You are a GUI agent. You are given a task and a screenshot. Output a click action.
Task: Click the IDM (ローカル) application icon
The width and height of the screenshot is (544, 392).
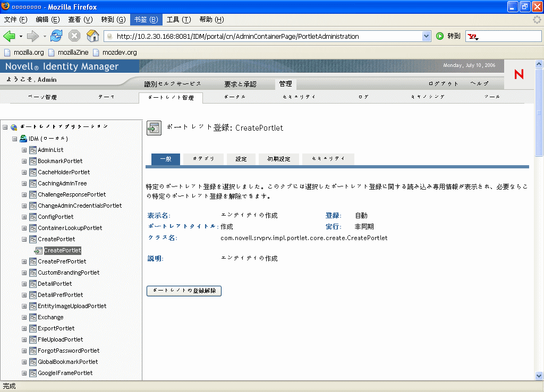[22, 138]
